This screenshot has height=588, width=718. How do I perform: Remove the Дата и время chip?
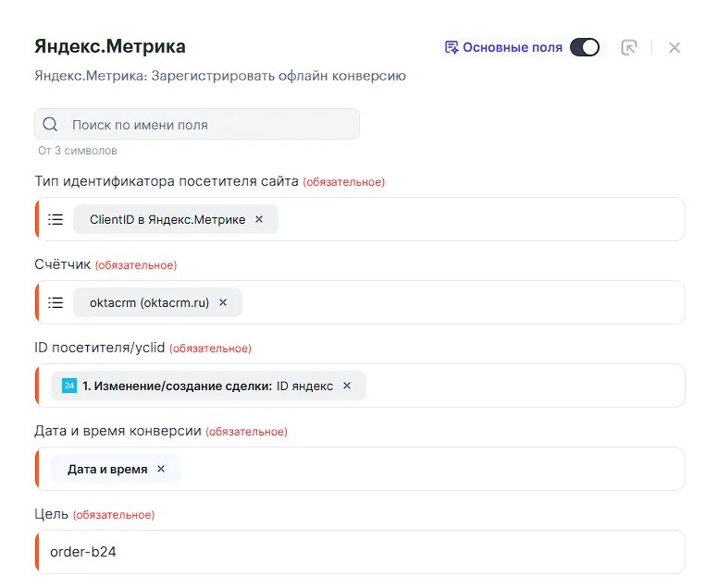pyautogui.click(x=161, y=469)
